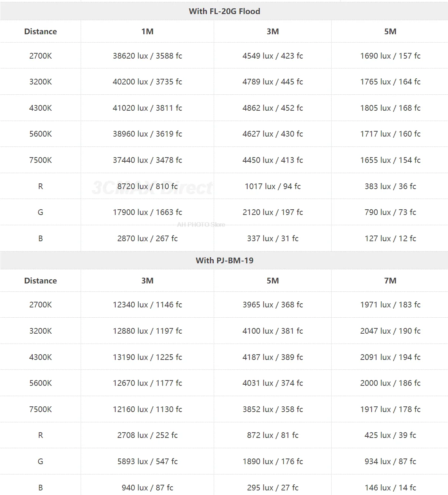
Task: Click the 41020 lux / 3811 fc value
Action: coord(148,108)
